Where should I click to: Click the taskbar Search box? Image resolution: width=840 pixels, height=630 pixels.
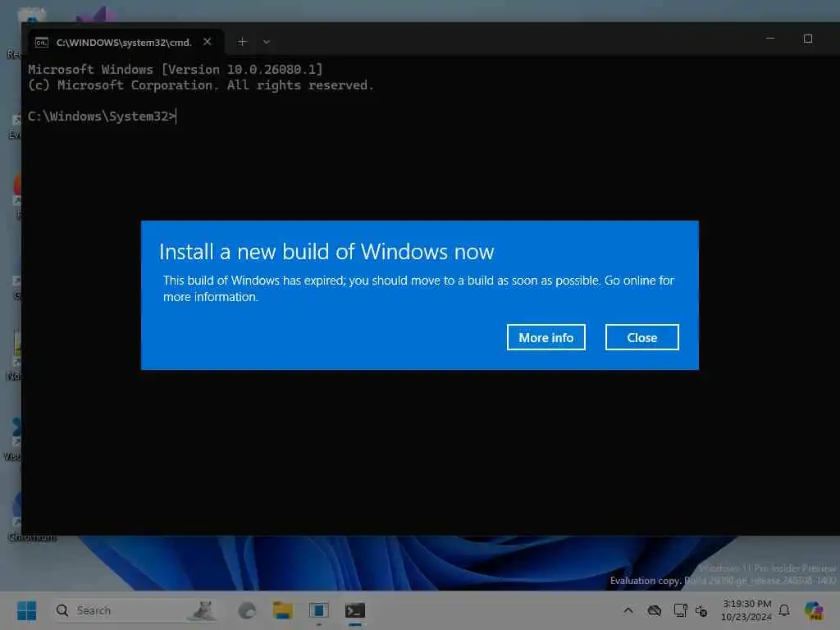(136, 610)
